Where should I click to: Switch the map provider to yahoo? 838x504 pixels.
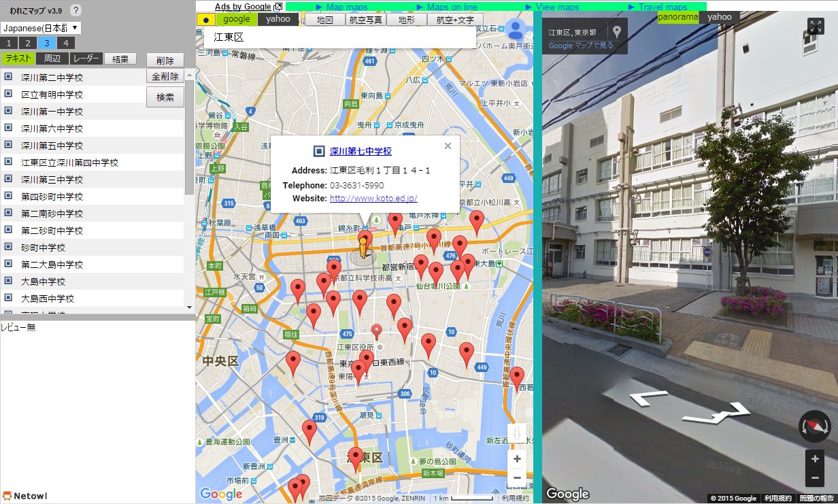[x=278, y=19]
